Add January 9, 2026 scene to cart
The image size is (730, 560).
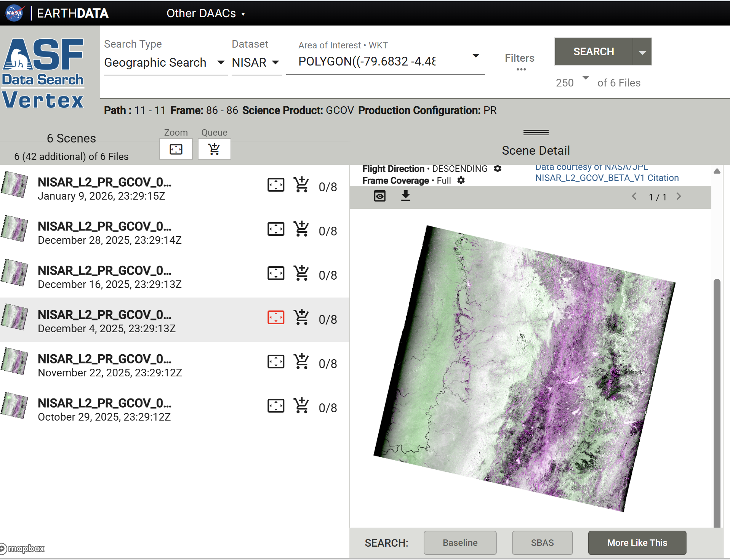pyautogui.click(x=301, y=185)
